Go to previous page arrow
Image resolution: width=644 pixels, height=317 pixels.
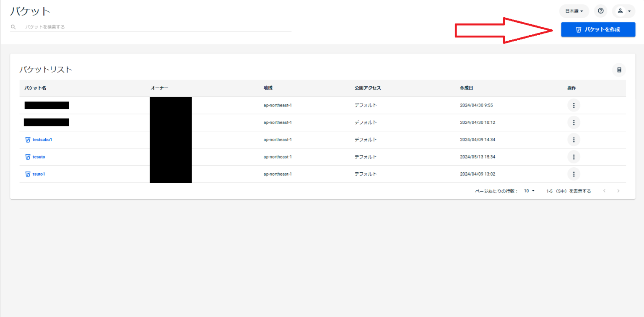[x=604, y=191]
